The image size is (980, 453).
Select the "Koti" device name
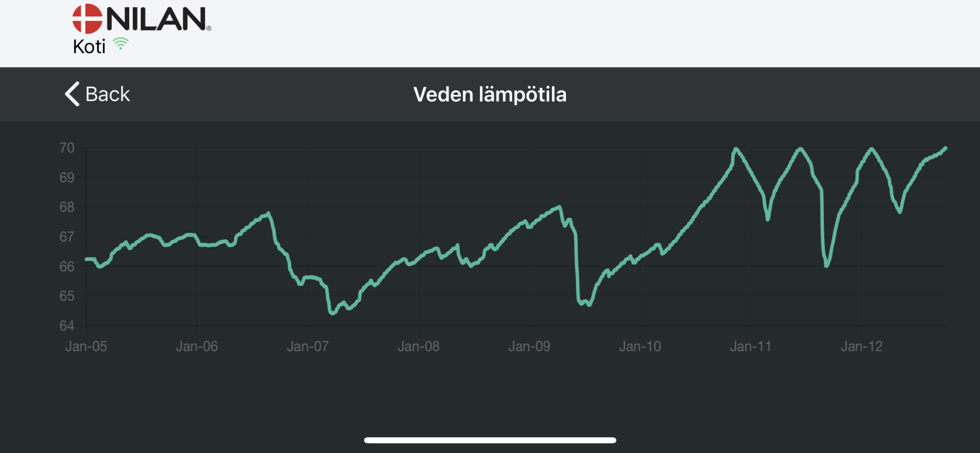pyautogui.click(x=89, y=47)
